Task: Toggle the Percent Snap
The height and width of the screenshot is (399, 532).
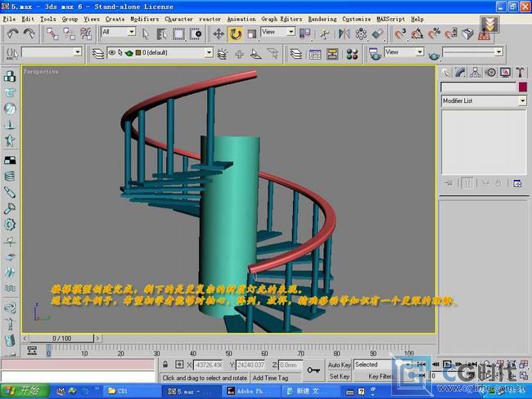Action: tap(434, 34)
